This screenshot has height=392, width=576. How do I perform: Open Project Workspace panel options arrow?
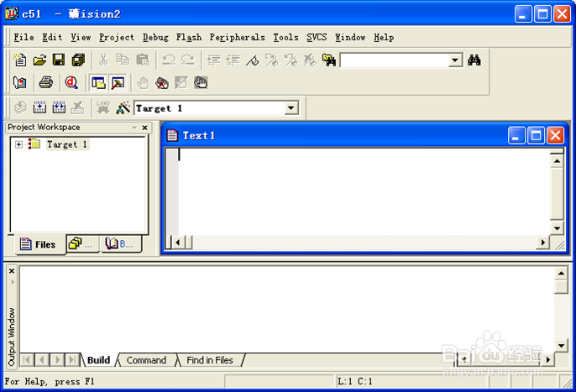pyautogui.click(x=134, y=128)
